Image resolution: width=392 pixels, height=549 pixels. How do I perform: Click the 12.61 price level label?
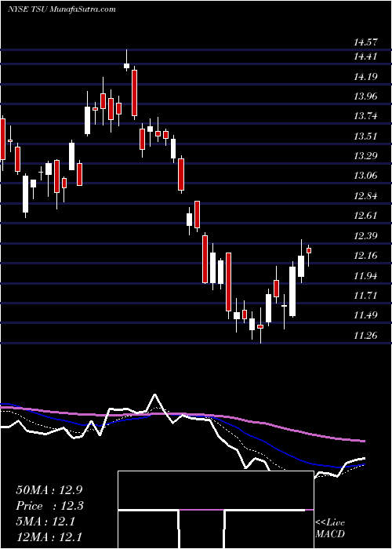[365, 215]
